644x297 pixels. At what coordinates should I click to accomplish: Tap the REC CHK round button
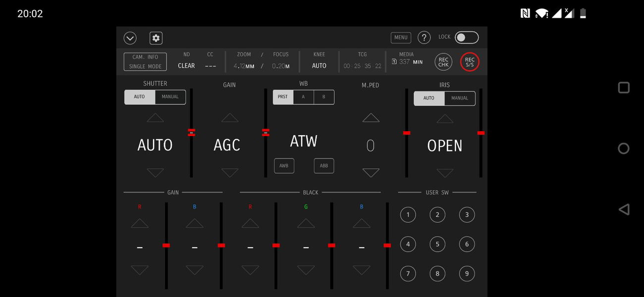(443, 62)
